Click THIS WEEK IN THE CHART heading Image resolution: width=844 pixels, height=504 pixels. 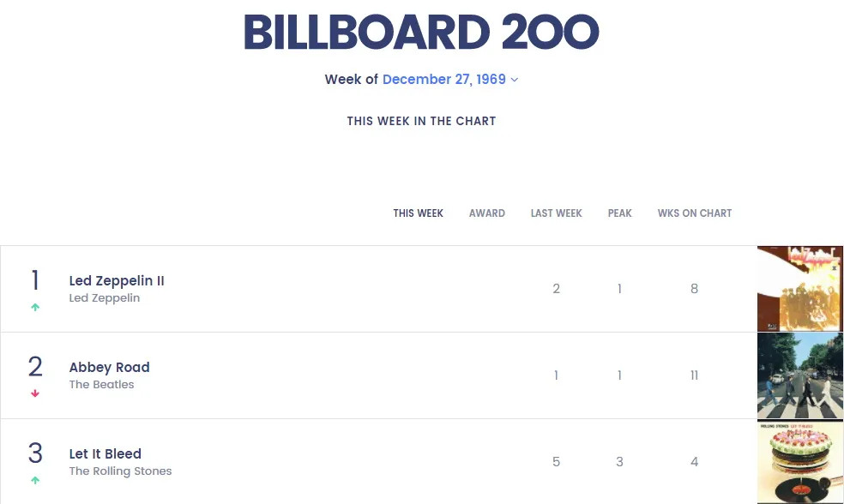click(x=421, y=121)
